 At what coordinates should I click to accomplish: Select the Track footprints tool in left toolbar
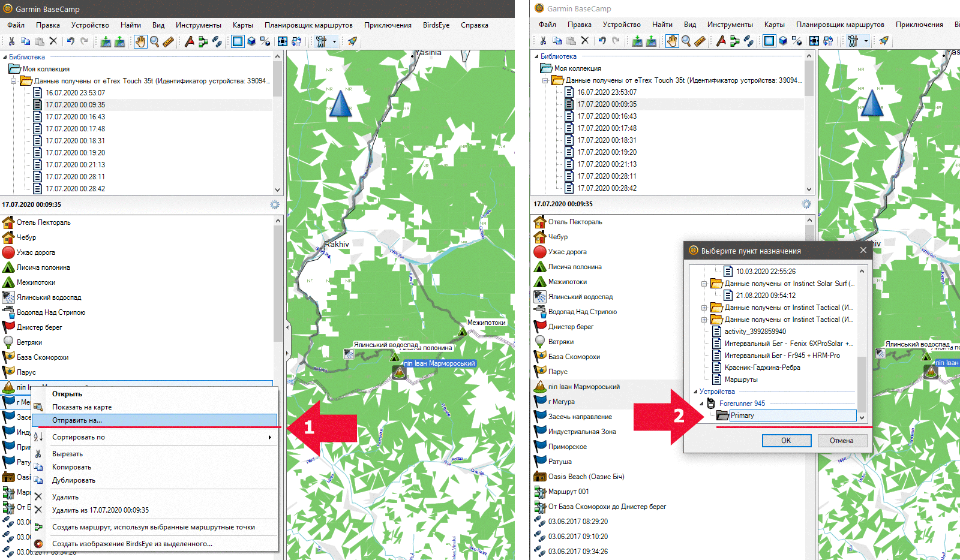pos(217,41)
